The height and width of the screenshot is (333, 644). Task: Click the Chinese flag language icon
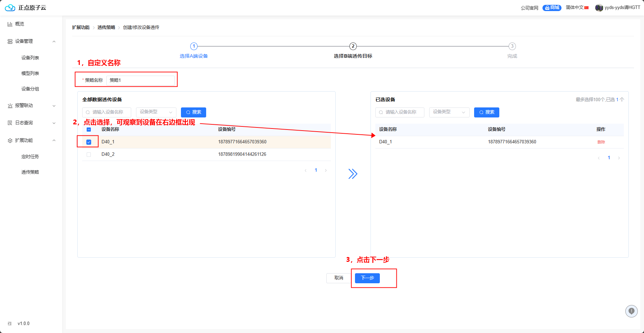pos(586,8)
